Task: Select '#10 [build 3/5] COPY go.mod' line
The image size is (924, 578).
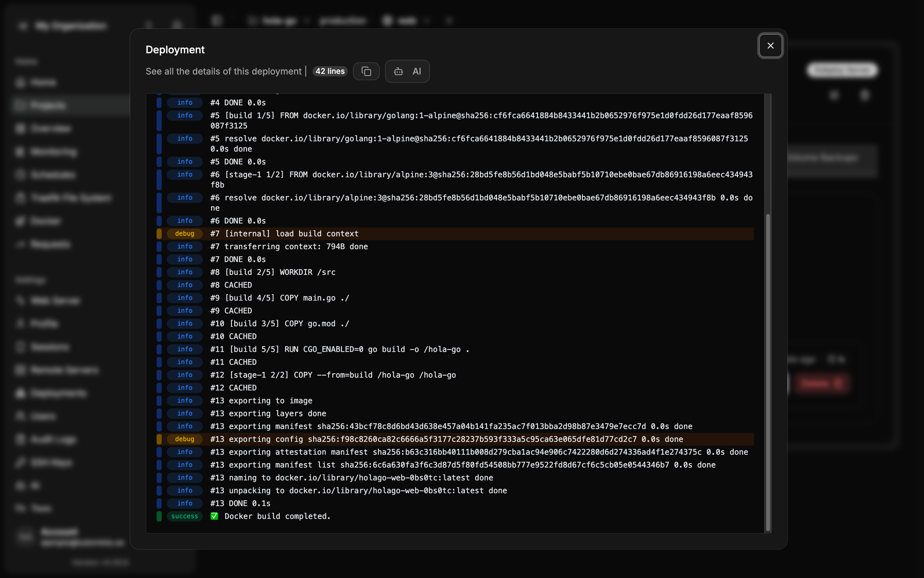Action: coord(455,323)
